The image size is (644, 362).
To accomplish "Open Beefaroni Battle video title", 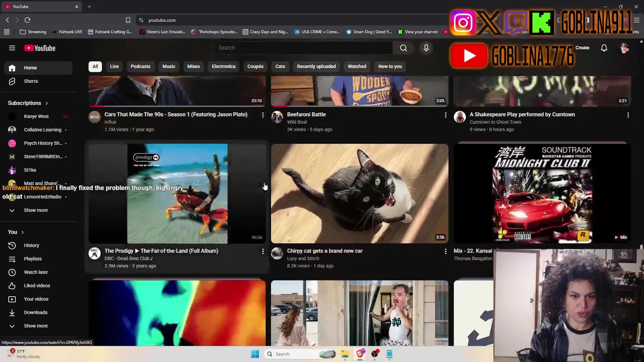I will click(306, 115).
